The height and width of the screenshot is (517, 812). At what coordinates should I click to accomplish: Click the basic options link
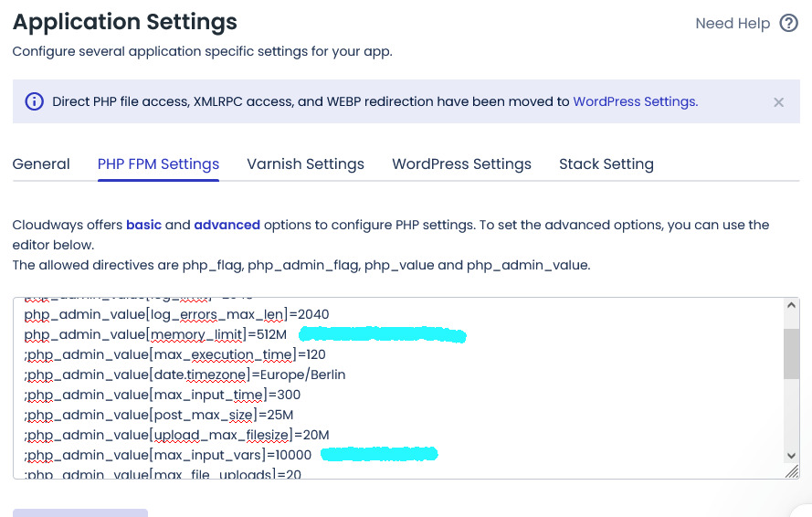(x=143, y=225)
